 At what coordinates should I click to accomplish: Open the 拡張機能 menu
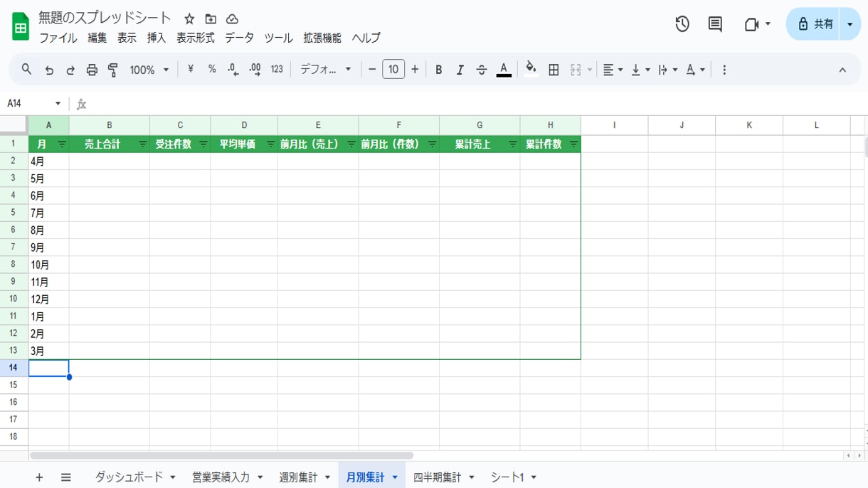[322, 38]
